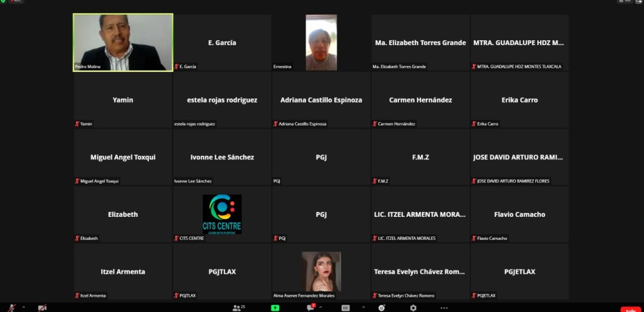This screenshot has width=644, height=312.
Task: Click the closed captions CC icon
Action: click(x=346, y=308)
